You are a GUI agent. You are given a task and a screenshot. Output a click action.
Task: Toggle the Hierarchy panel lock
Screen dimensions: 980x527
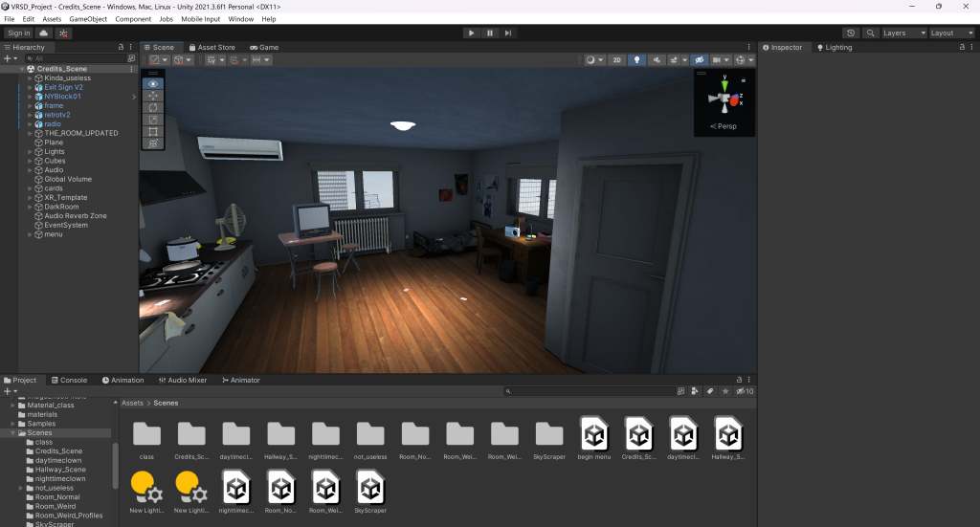(x=121, y=47)
